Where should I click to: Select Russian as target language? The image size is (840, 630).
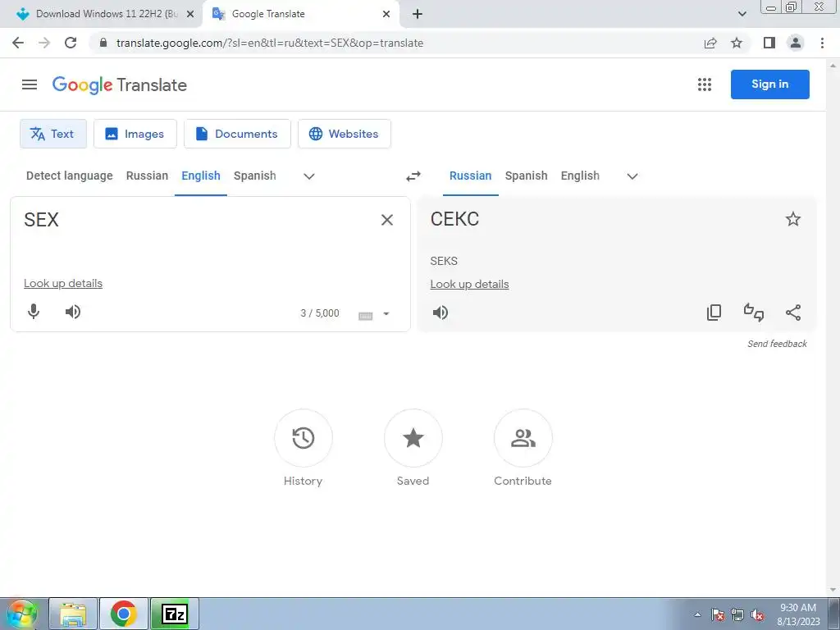click(x=470, y=176)
